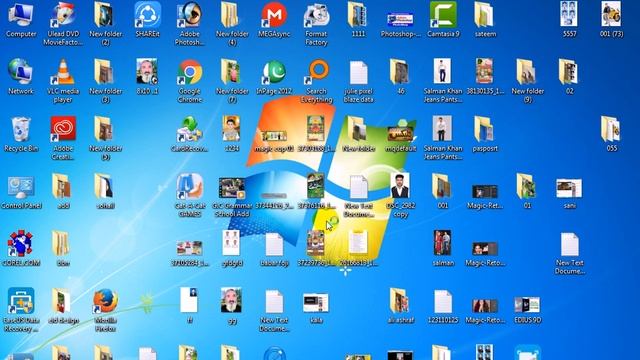Image resolution: width=640 pixels, height=360 pixels.
Task: Launch VLC media player
Action: 63,81
